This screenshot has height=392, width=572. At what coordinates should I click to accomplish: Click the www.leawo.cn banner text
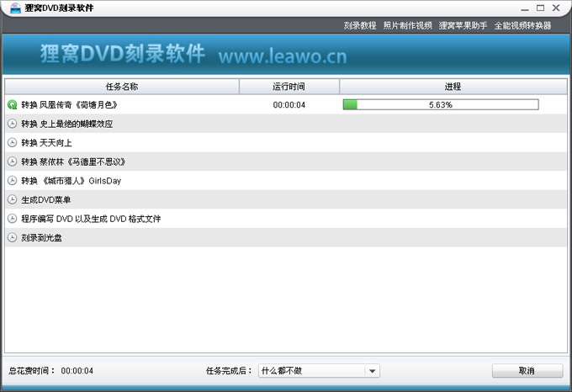coord(283,56)
